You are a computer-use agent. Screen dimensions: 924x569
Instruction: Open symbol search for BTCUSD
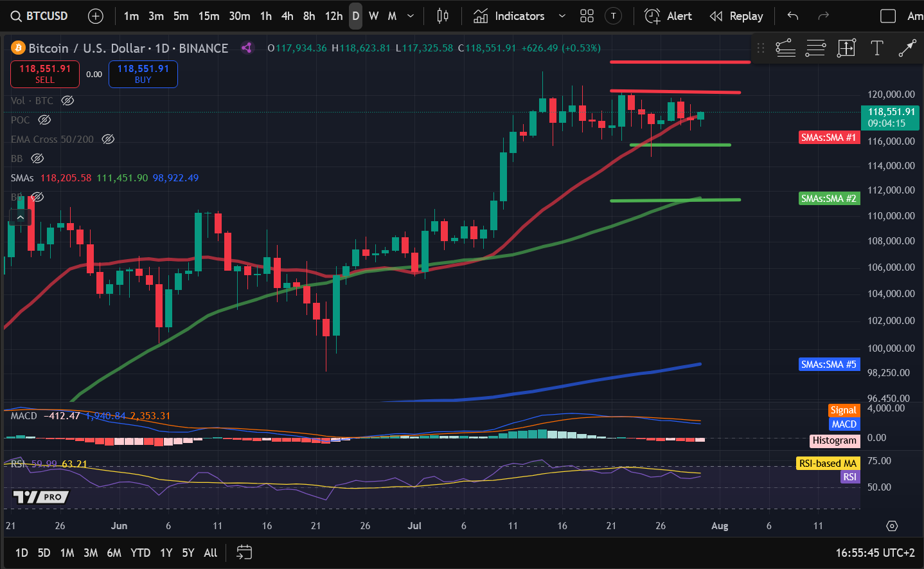point(40,16)
